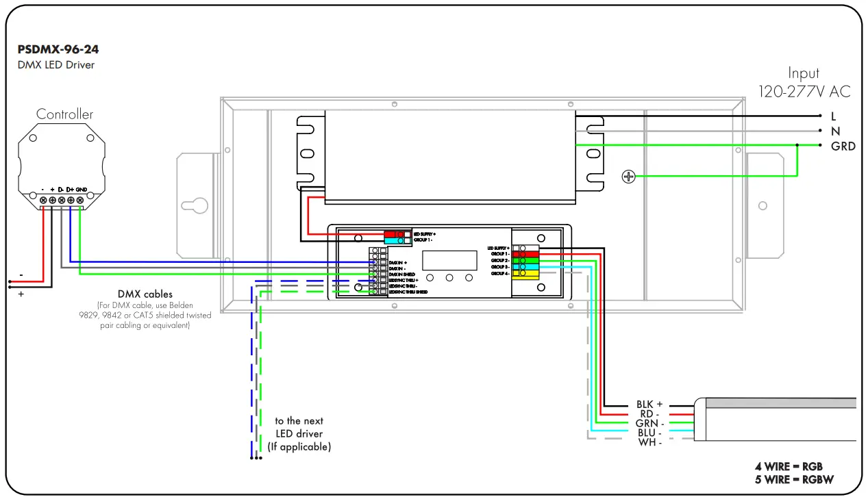The width and height of the screenshot is (868, 497).
Task: Click the Phillips grounding screw symbol
Action: click(x=629, y=176)
